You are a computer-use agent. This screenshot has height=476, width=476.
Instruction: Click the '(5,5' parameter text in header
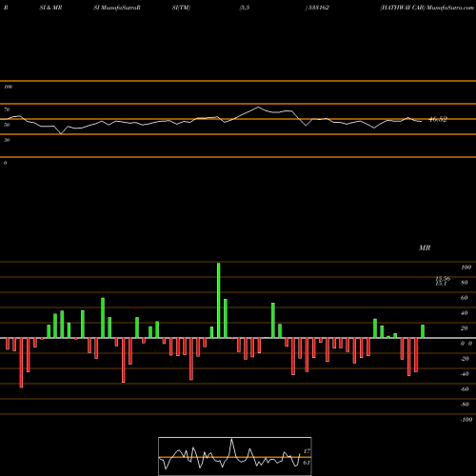click(x=245, y=8)
